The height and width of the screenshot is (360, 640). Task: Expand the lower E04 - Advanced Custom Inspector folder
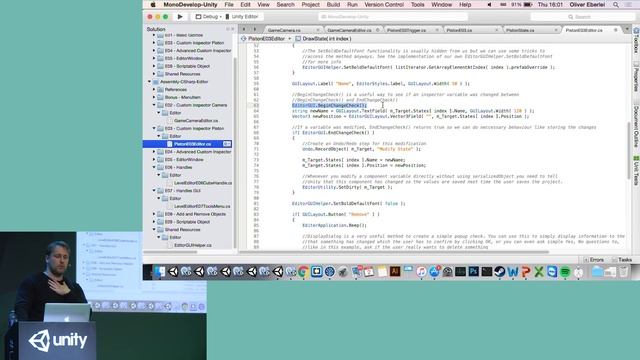(x=154, y=152)
